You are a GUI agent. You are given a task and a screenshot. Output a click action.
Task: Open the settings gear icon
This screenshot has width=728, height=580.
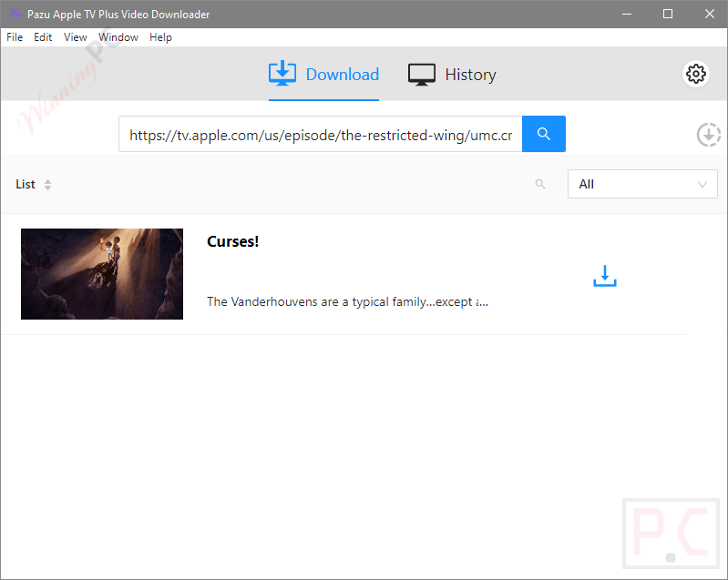pyautogui.click(x=695, y=74)
